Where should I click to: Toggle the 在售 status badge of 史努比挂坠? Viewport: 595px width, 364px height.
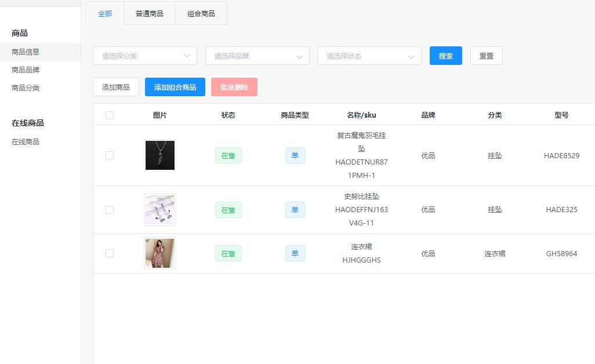click(228, 210)
